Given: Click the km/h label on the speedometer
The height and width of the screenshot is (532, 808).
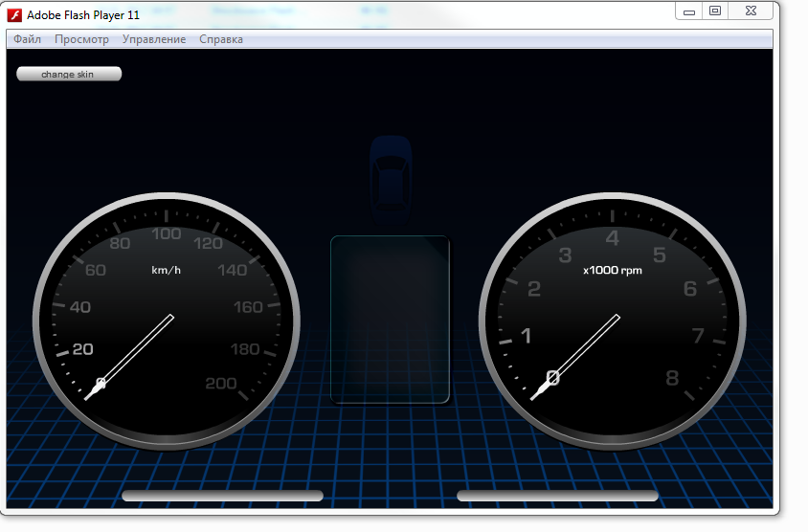Looking at the screenshot, I should [166, 270].
